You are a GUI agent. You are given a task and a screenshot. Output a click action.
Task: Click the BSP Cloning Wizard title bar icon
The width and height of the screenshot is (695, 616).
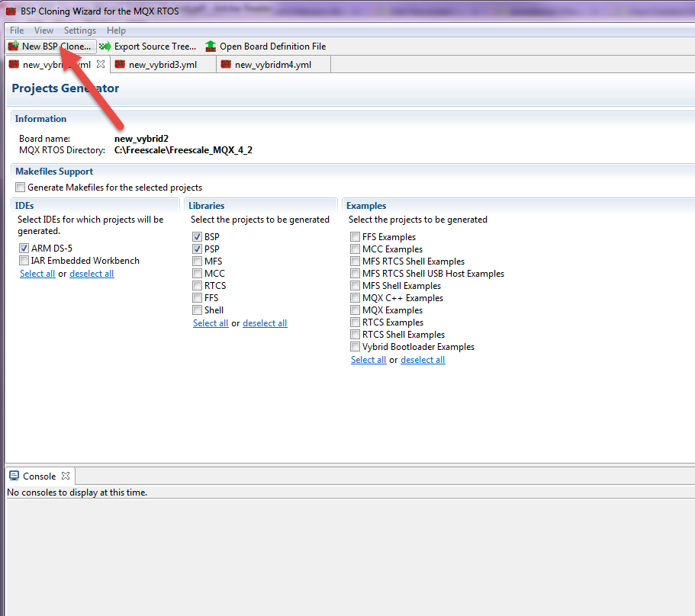(11, 11)
